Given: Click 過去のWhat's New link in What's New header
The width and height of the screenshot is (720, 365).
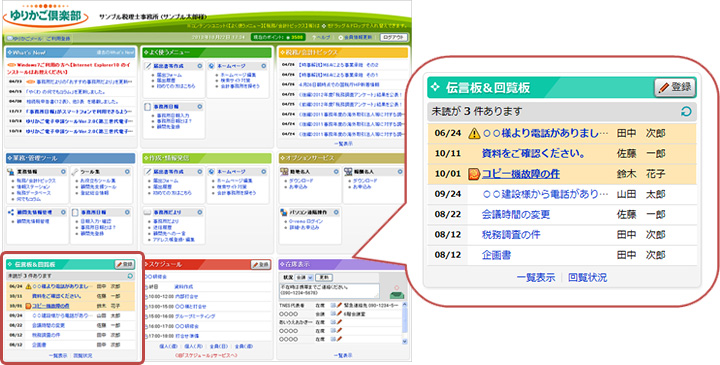Looking at the screenshot, I should click(x=115, y=52).
